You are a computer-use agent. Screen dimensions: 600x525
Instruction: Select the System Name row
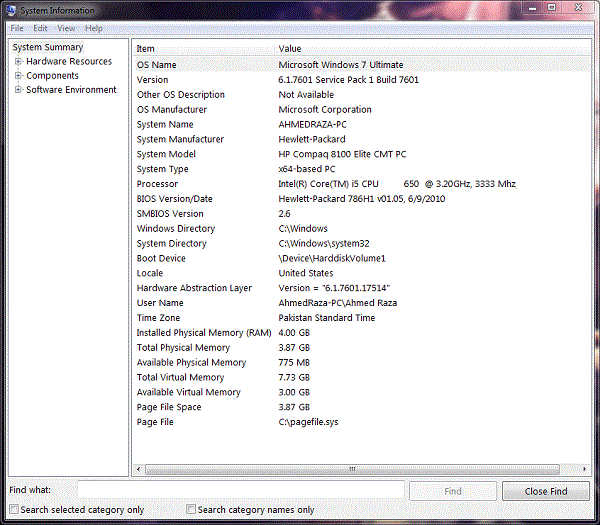[x=362, y=124]
